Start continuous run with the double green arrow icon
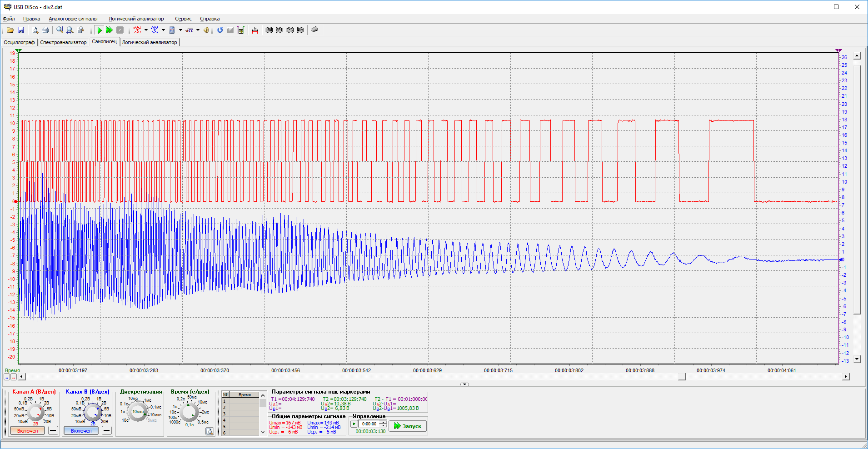868x449 pixels. point(109,30)
